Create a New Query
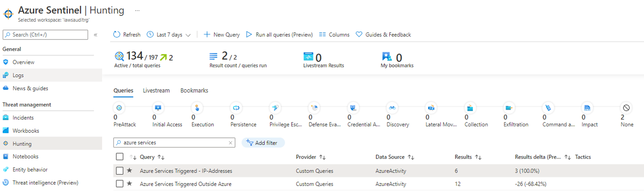This screenshot has height=194, width=644. coord(221,35)
